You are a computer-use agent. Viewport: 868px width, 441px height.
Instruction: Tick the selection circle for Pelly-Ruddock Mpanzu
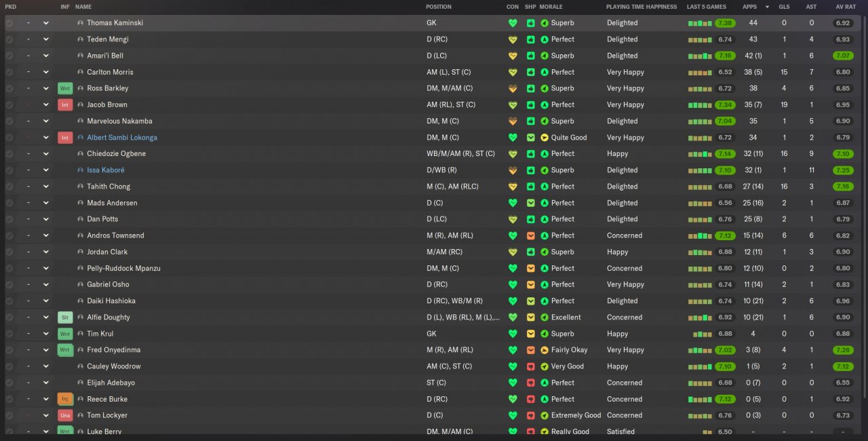(x=9, y=268)
